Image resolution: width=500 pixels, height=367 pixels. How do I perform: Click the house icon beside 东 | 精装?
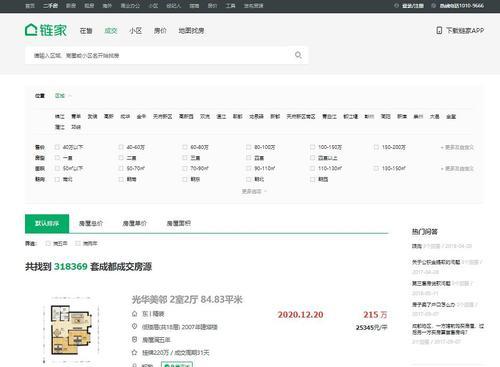coord(135,314)
